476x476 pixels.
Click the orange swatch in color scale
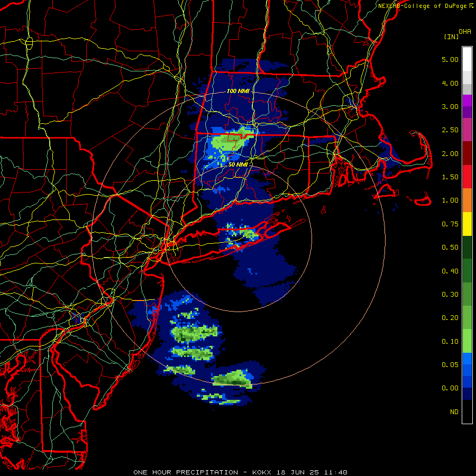[x=467, y=200]
